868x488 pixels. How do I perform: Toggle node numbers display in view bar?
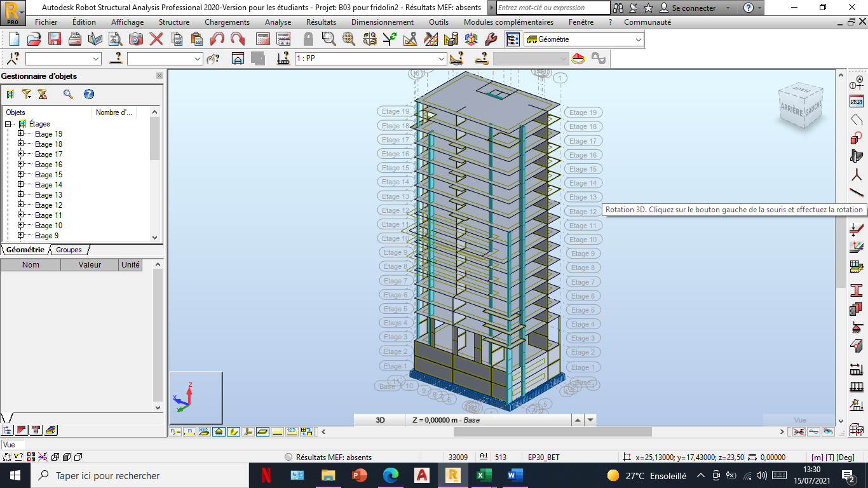coord(175,431)
